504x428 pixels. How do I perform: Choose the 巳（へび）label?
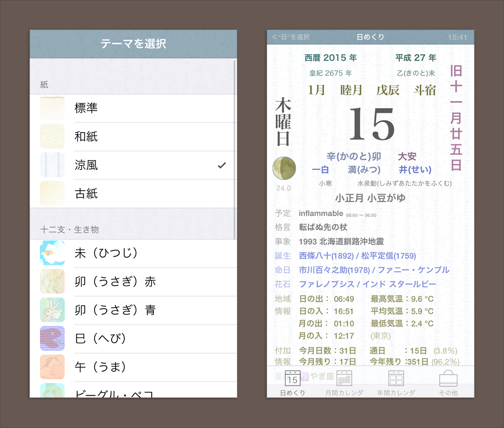coord(100,338)
